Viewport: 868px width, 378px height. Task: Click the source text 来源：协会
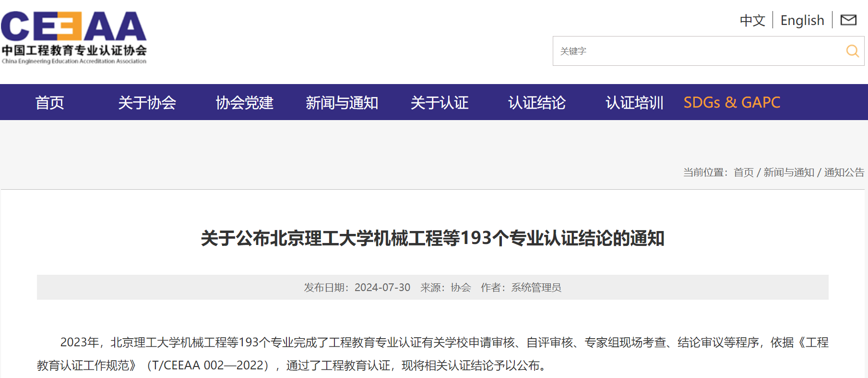point(446,287)
